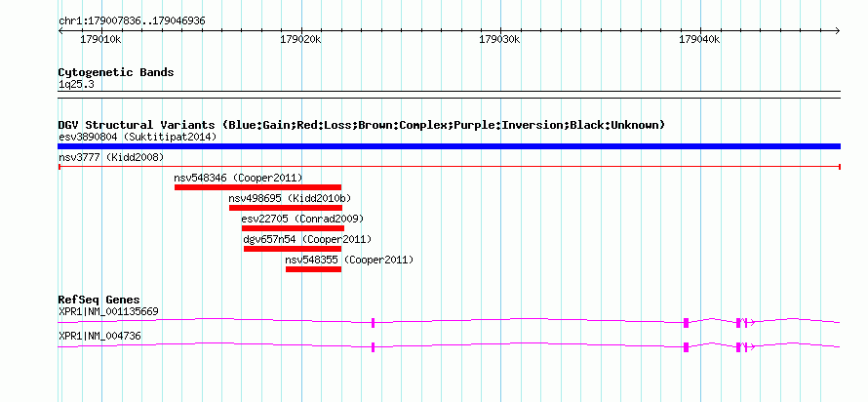Select the esv22705 (Conrad2009) label
The width and height of the screenshot is (868, 402).
[302, 219]
